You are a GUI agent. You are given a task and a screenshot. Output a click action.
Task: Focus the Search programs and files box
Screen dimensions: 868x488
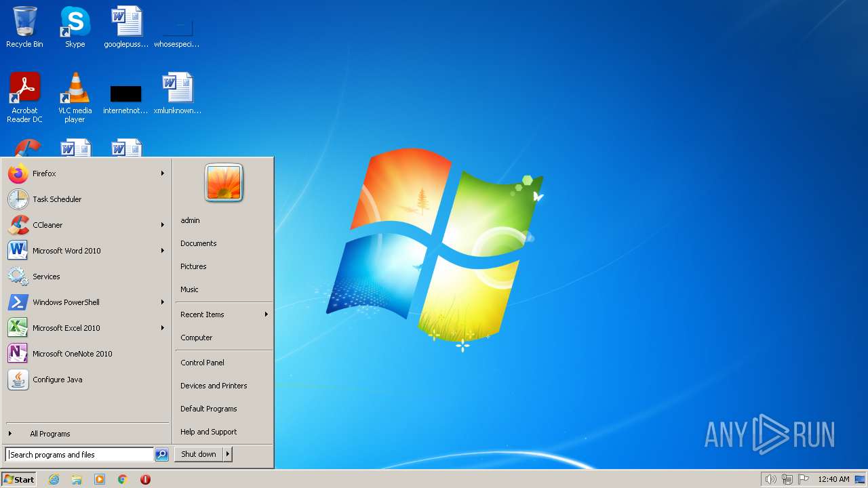tap(79, 455)
